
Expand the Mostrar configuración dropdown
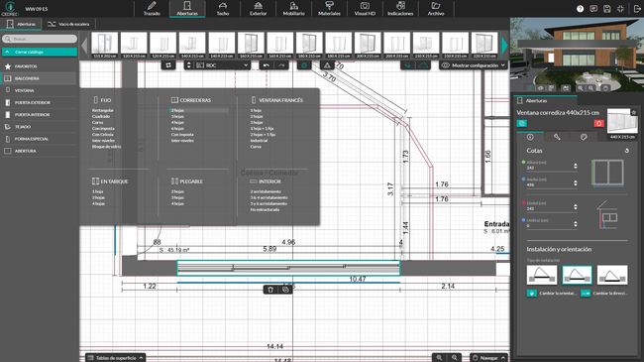474,65
